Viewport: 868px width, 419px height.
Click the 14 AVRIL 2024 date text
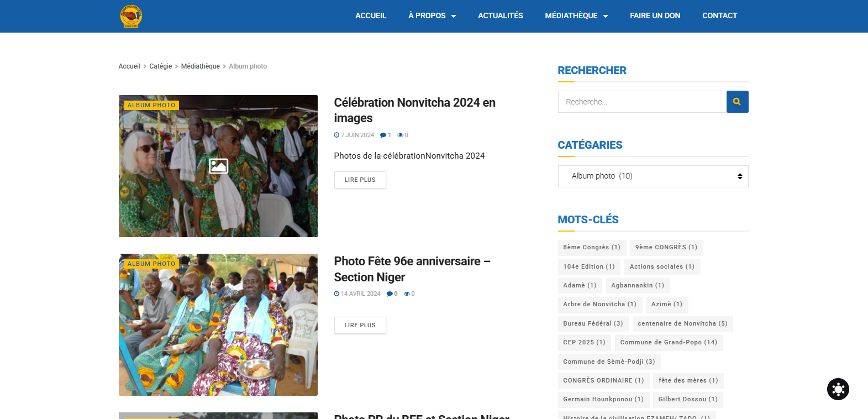361,294
